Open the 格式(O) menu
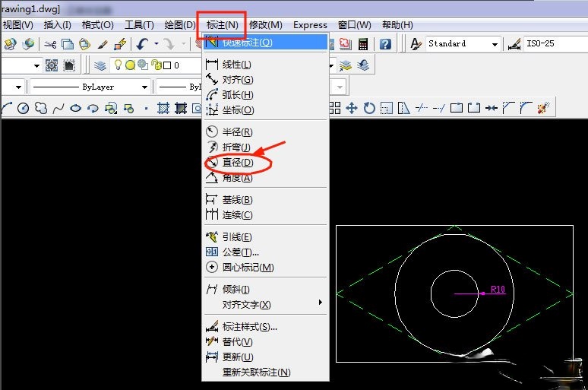588x390 pixels. 97,25
